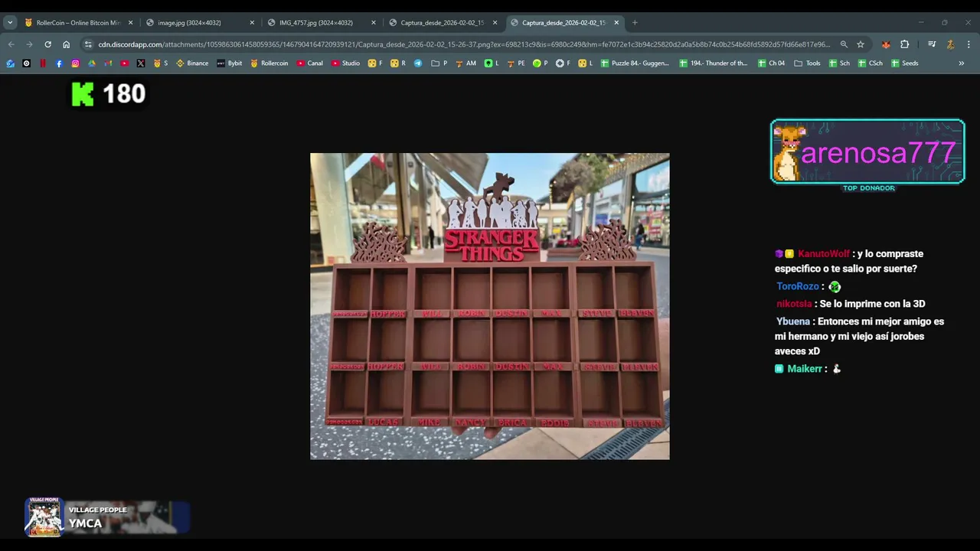This screenshot has width=980, height=551.
Task: Reload the current page
Action: point(47,44)
